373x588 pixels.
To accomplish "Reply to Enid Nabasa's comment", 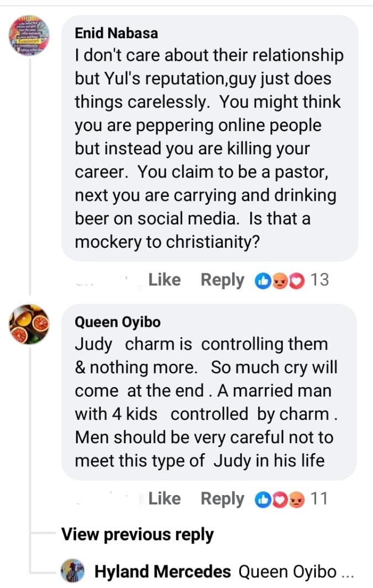I will coord(222,280).
